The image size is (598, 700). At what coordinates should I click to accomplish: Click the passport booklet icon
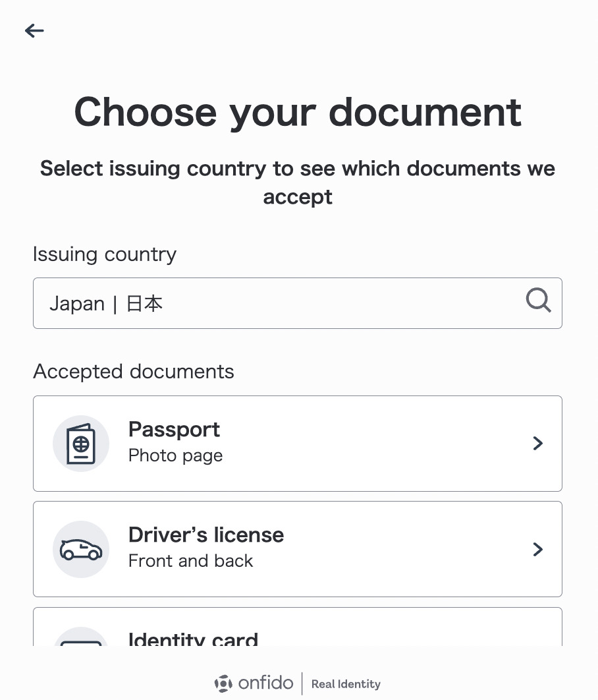81,444
